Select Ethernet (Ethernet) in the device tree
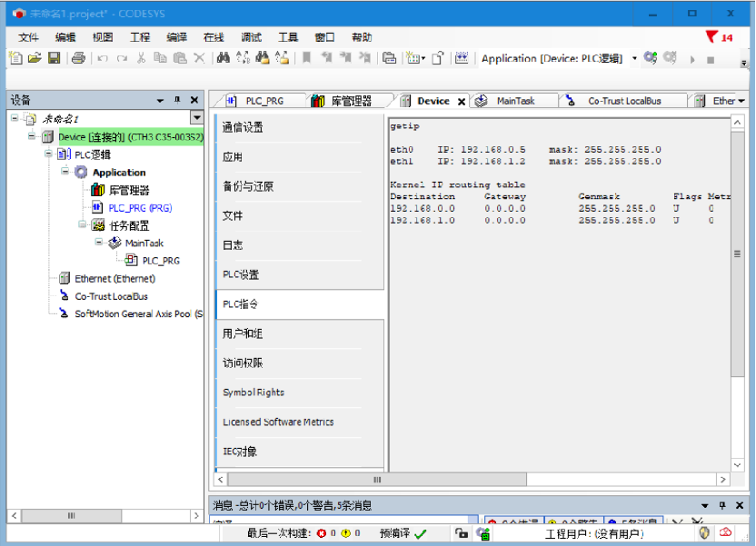Screen dimensions: 756x546 [114, 278]
